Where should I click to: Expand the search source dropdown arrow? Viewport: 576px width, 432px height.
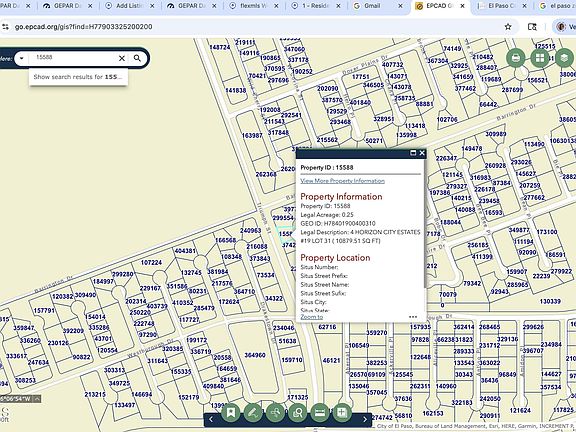pos(21,58)
